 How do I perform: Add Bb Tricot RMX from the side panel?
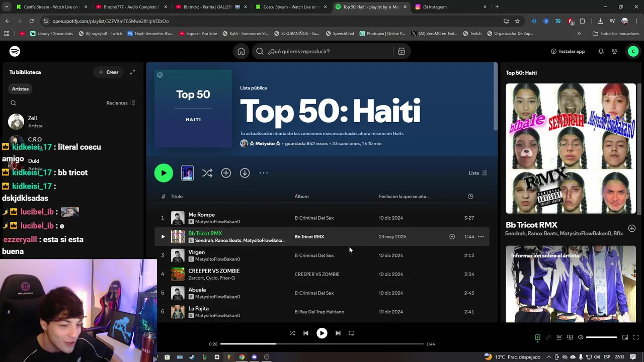632,228
